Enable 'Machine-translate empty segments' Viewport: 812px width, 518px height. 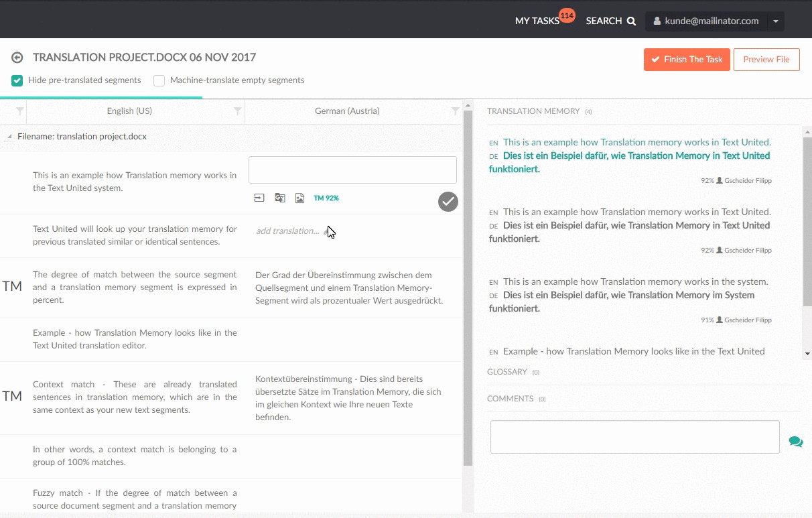[x=159, y=81]
